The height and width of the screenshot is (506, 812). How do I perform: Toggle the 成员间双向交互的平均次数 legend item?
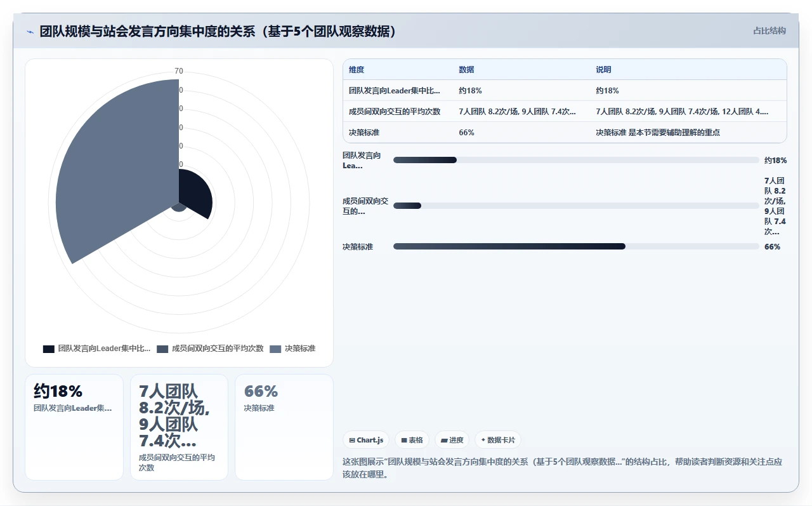point(210,349)
